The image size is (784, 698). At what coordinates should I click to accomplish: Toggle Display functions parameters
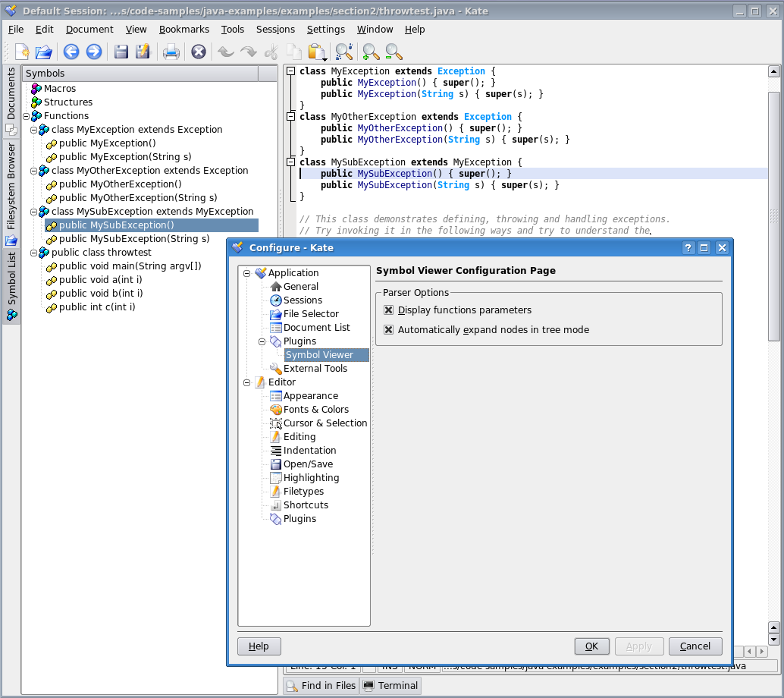[x=389, y=310]
